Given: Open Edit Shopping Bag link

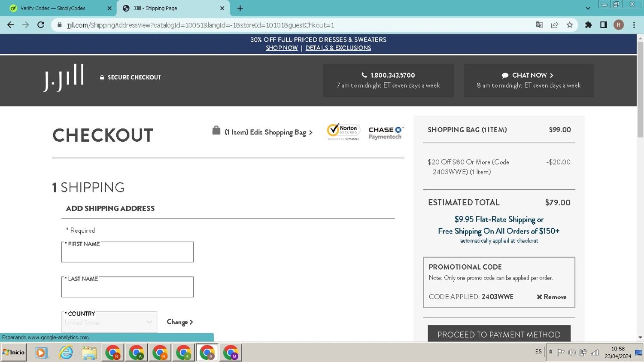Looking at the screenshot, I should pyautogui.click(x=268, y=132).
